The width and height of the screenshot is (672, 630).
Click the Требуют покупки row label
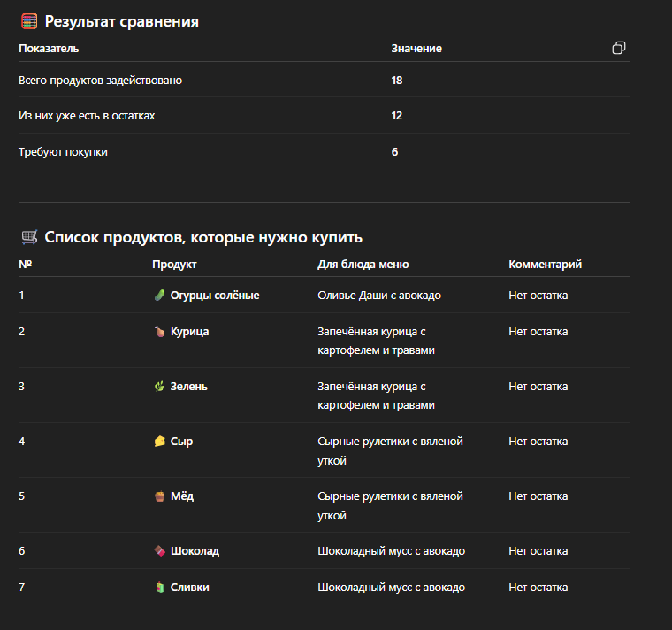coord(63,152)
